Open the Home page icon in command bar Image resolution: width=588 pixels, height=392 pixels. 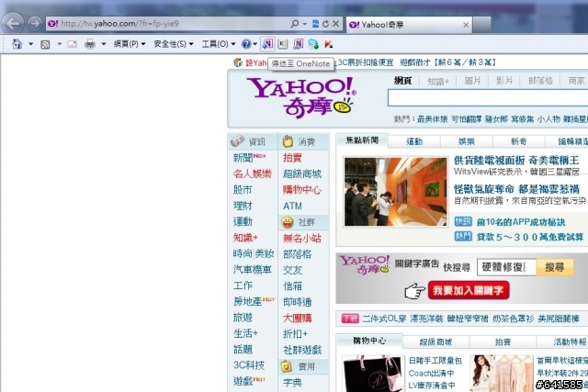click(x=17, y=44)
